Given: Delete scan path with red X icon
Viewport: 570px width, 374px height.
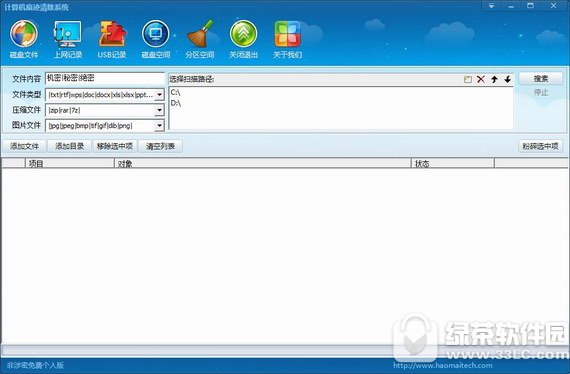Looking at the screenshot, I should tap(481, 79).
